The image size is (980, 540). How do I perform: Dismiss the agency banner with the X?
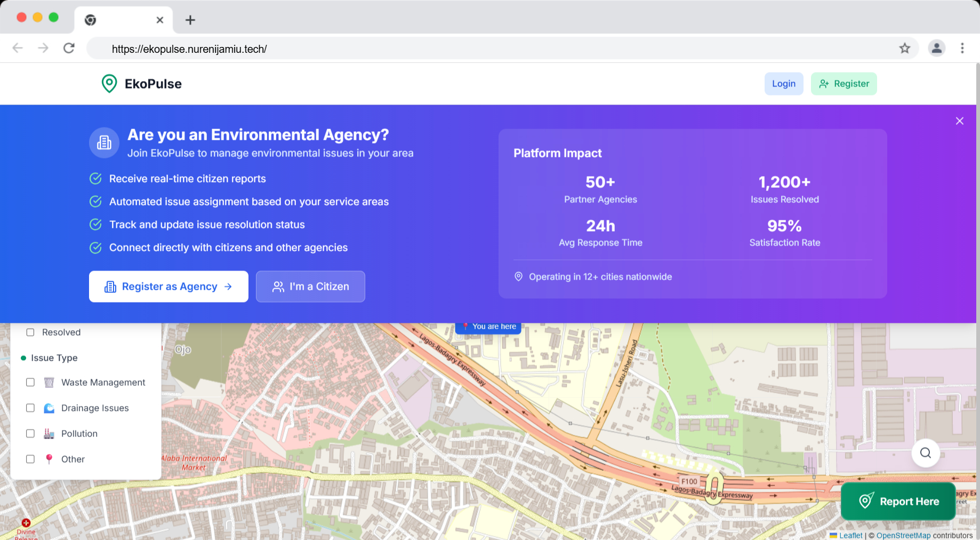[x=959, y=121]
